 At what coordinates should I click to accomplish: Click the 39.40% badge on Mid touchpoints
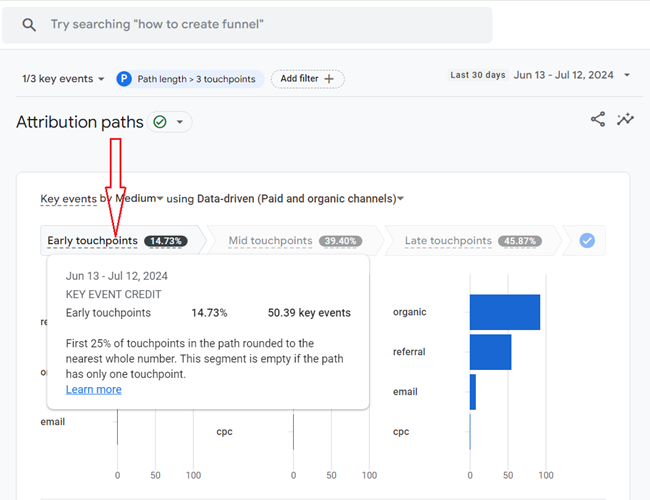(340, 241)
